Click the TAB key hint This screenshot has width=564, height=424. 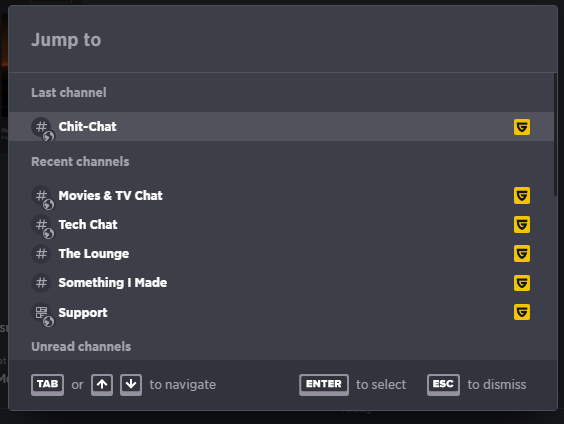(47, 384)
